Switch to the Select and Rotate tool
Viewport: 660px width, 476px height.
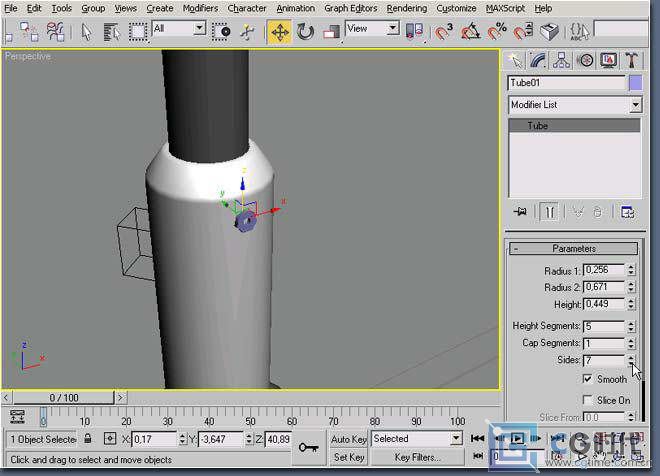(305, 32)
